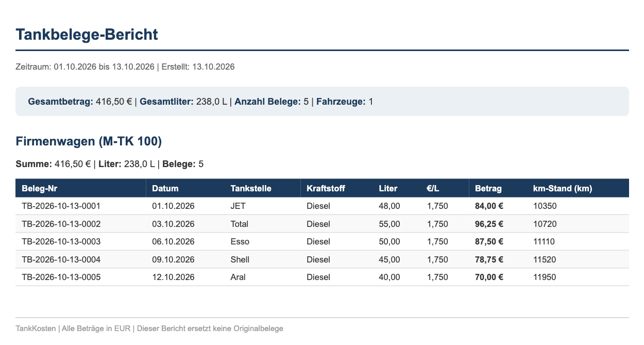Image resolution: width=644 pixels, height=345 pixels.
Task: Click the €/L column header
Action: pos(445,188)
